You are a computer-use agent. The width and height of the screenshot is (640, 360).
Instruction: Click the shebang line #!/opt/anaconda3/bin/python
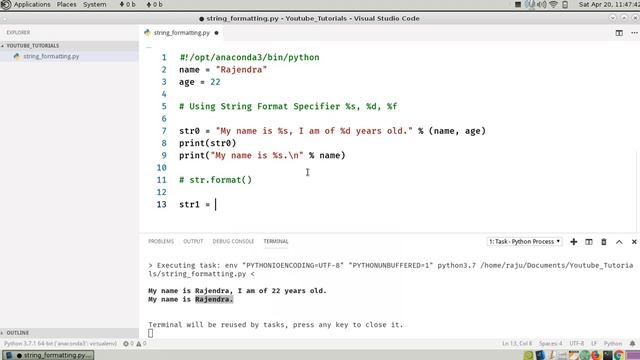tap(249, 58)
